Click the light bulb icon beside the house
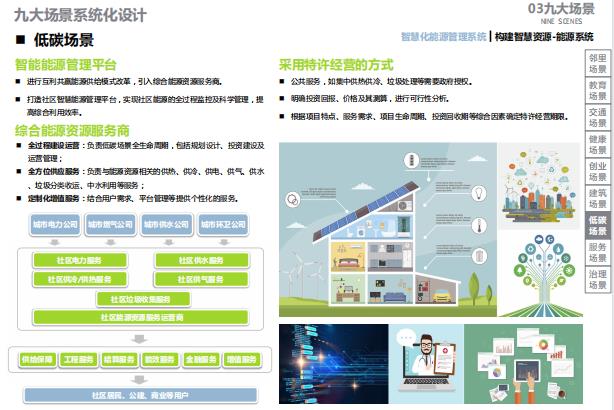This screenshot has height=410, width=614. (x=478, y=193)
